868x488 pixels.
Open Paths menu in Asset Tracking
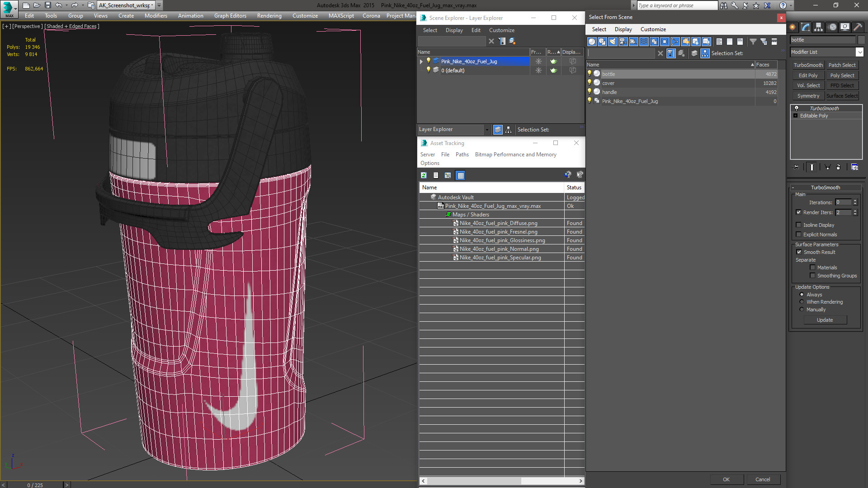462,155
